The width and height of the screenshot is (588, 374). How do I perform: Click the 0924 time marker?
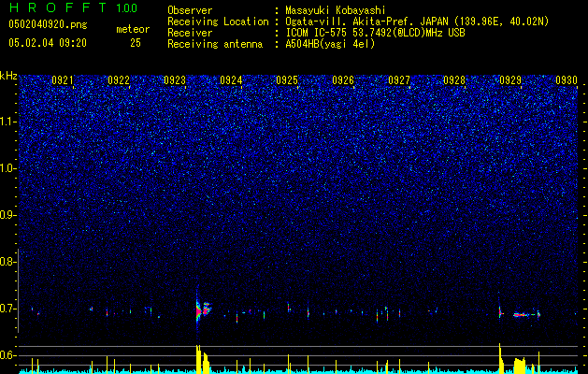point(231,80)
